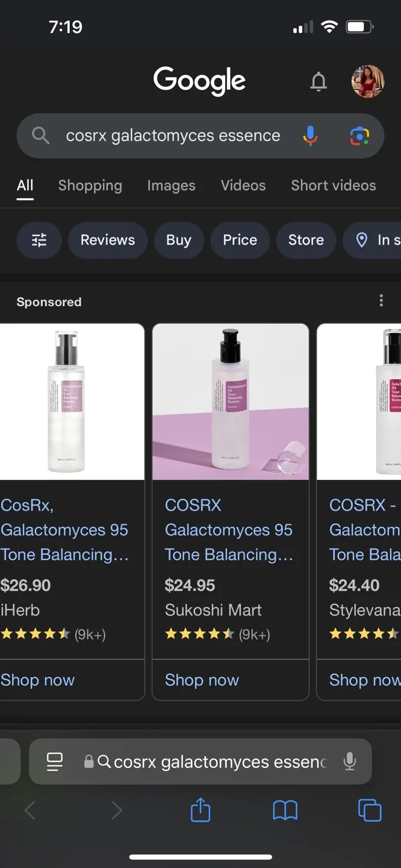Tap the forward navigation chevron
The height and width of the screenshot is (868, 401).
tap(117, 810)
